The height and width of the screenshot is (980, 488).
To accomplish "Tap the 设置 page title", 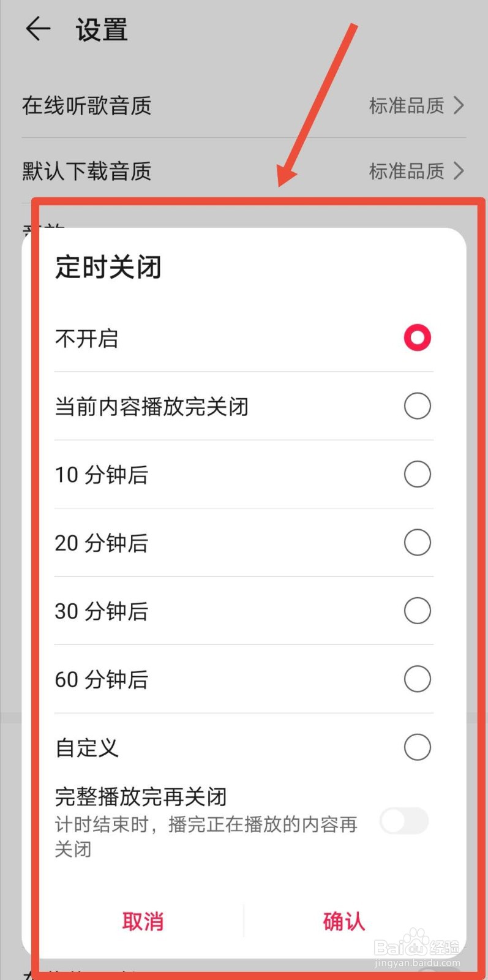I will 102,30.
